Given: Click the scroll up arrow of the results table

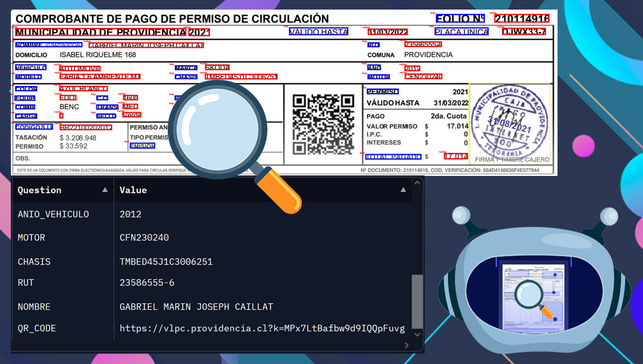Looking at the screenshot, I should pyautogui.click(x=417, y=183).
